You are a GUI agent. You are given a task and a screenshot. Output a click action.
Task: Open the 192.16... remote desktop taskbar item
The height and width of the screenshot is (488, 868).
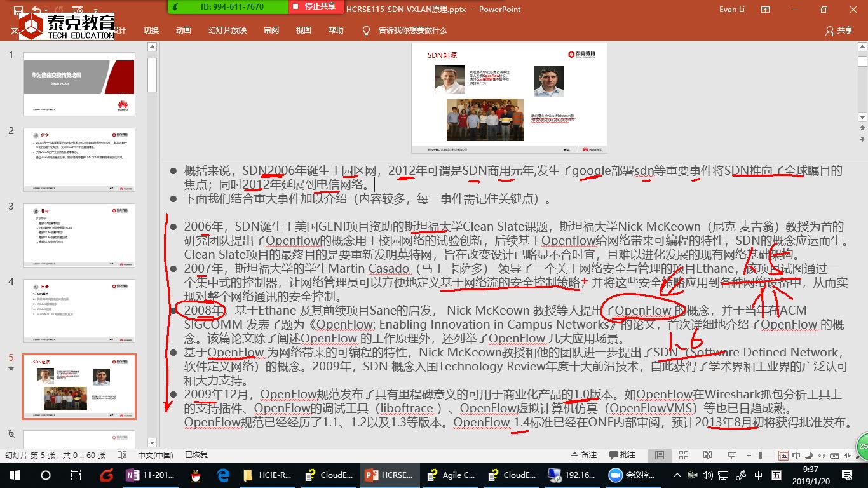[571, 475]
